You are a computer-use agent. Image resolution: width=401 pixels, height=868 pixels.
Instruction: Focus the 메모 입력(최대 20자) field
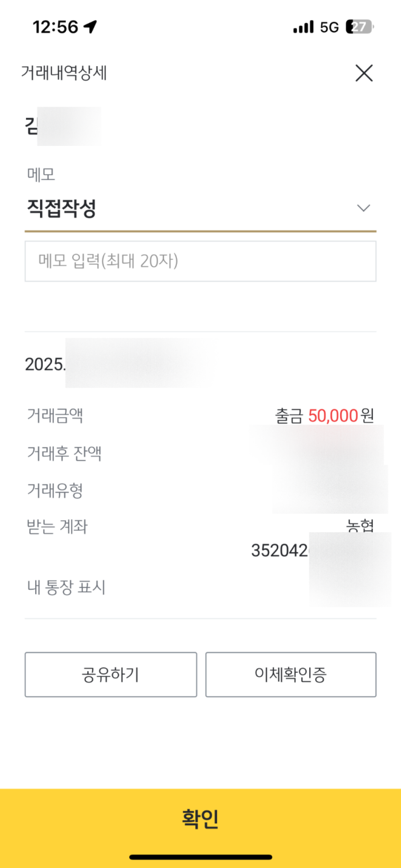click(x=200, y=261)
